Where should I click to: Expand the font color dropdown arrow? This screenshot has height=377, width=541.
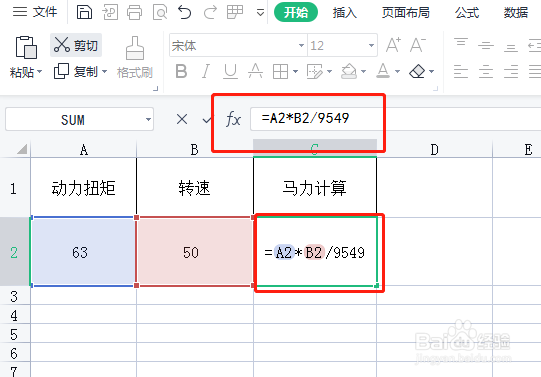coord(398,72)
